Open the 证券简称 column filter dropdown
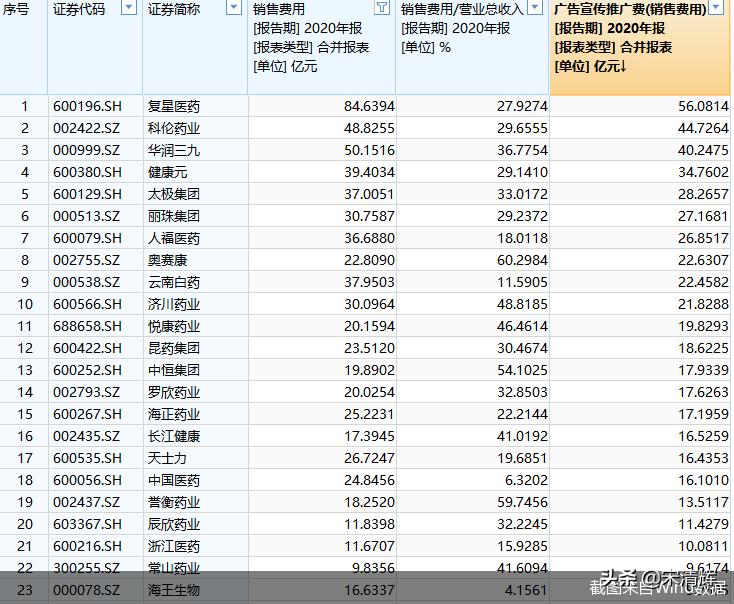Viewport: 734px width, 604px height. click(233, 7)
